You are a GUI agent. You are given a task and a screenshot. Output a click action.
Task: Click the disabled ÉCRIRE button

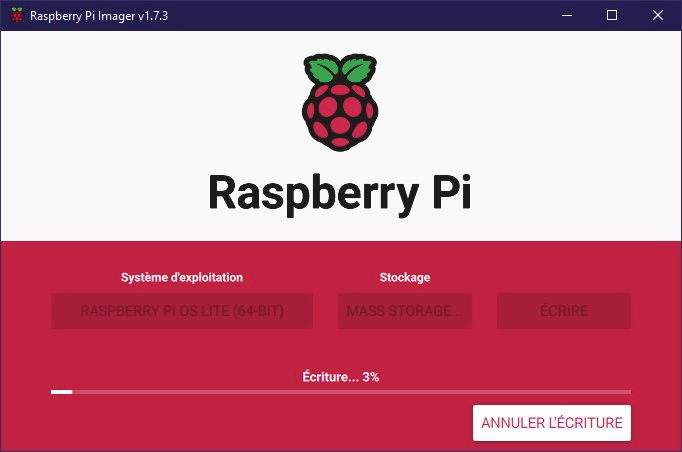click(x=564, y=311)
